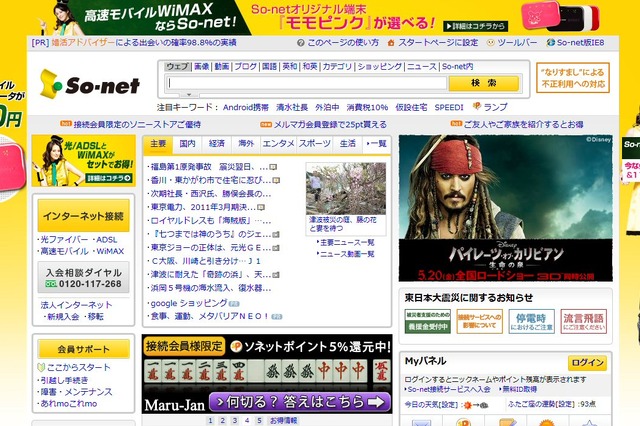
Task: Click the 詳細はコチラから button in top banner
Action: 476,26
